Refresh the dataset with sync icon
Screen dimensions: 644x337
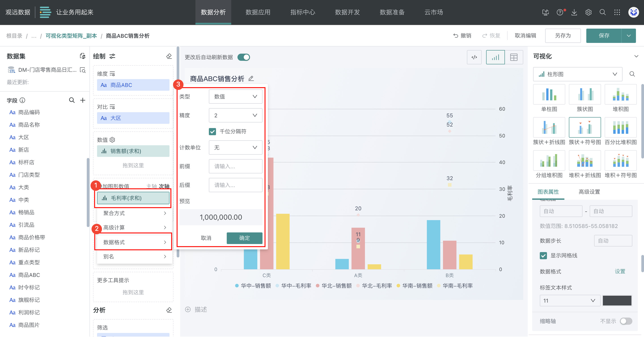pyautogui.click(x=83, y=56)
